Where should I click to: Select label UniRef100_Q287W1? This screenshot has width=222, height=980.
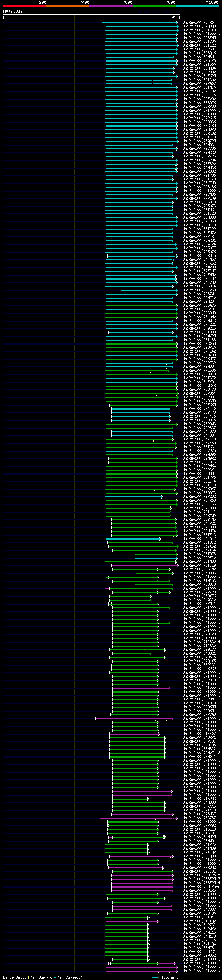click(x=199, y=294)
